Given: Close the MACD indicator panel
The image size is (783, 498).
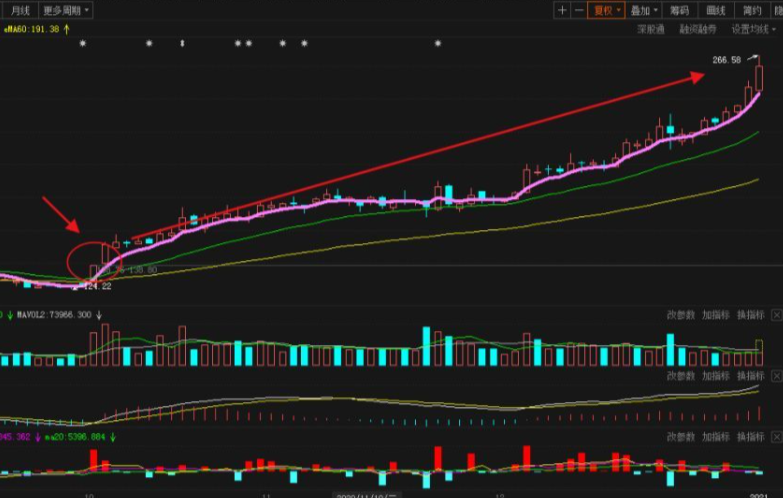Looking at the screenshot, I should point(777,376).
